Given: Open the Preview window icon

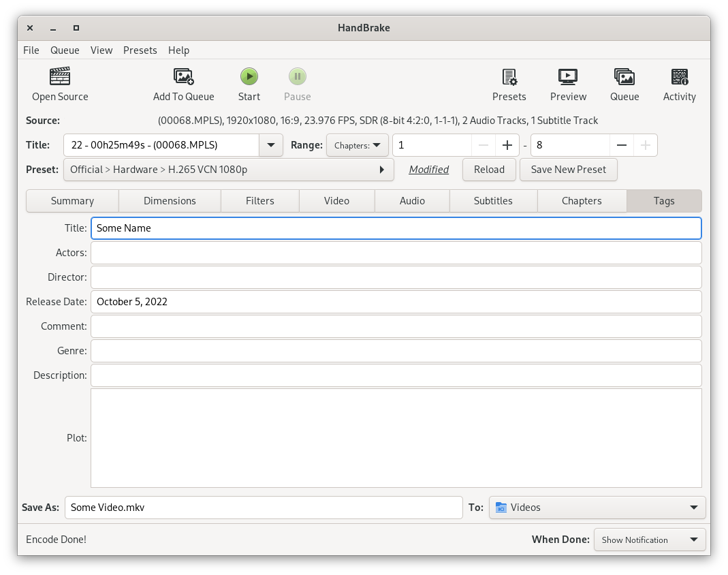Looking at the screenshot, I should coord(568,76).
